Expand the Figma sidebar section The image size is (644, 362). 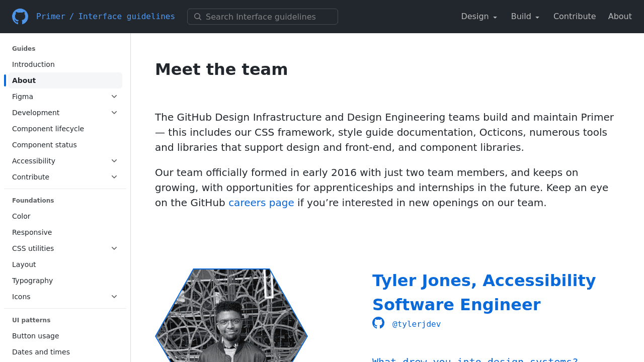[x=114, y=97]
